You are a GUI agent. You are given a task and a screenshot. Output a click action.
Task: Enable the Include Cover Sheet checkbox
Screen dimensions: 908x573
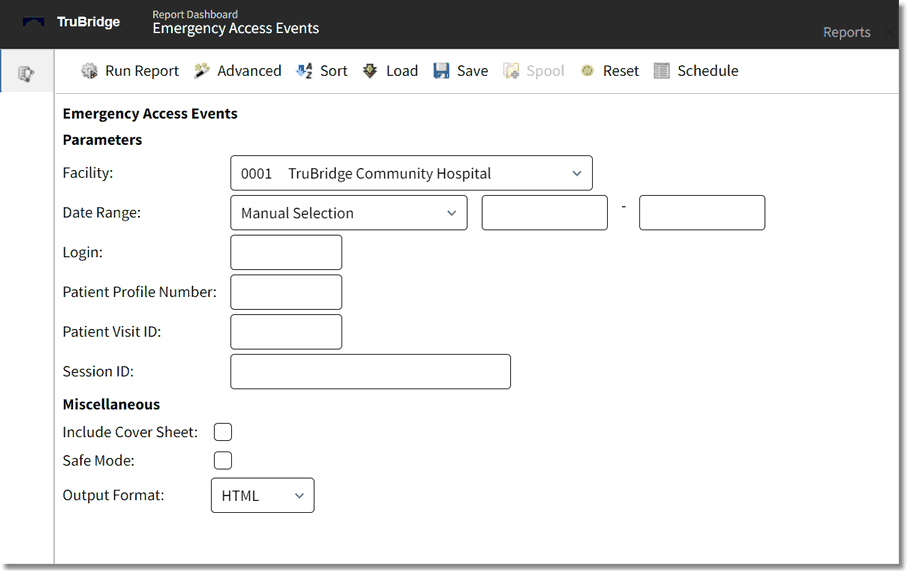click(223, 432)
